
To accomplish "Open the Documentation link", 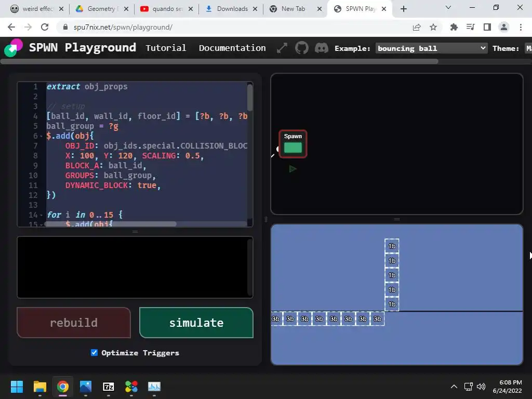I will click(232, 48).
